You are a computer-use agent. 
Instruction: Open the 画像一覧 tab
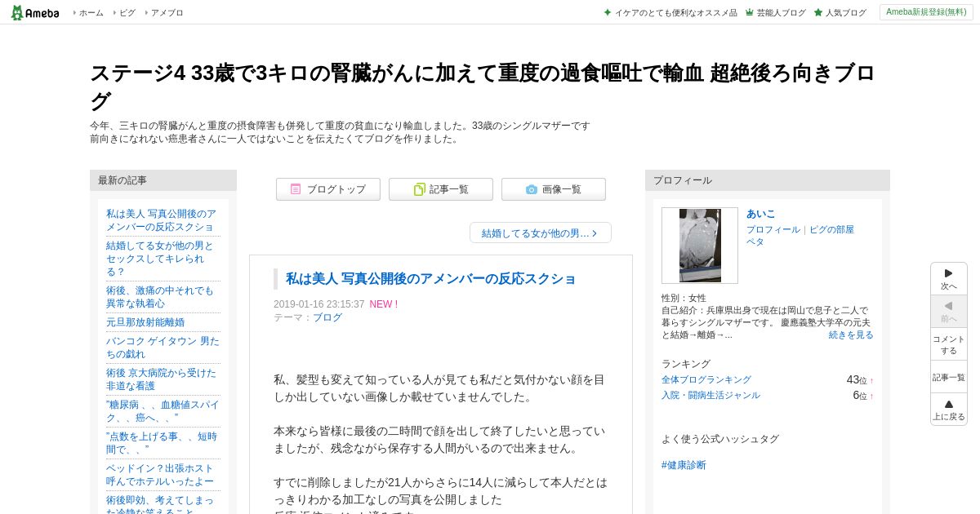[554, 189]
